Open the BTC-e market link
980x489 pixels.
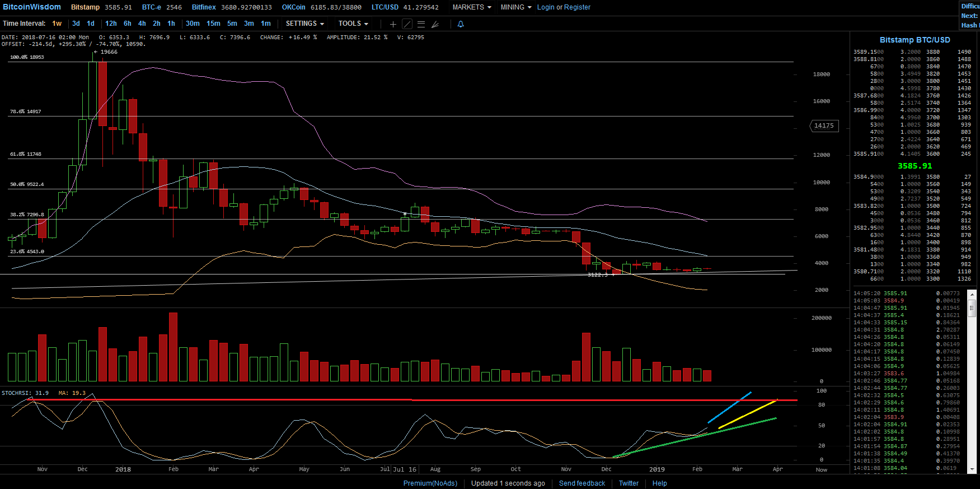pos(162,7)
